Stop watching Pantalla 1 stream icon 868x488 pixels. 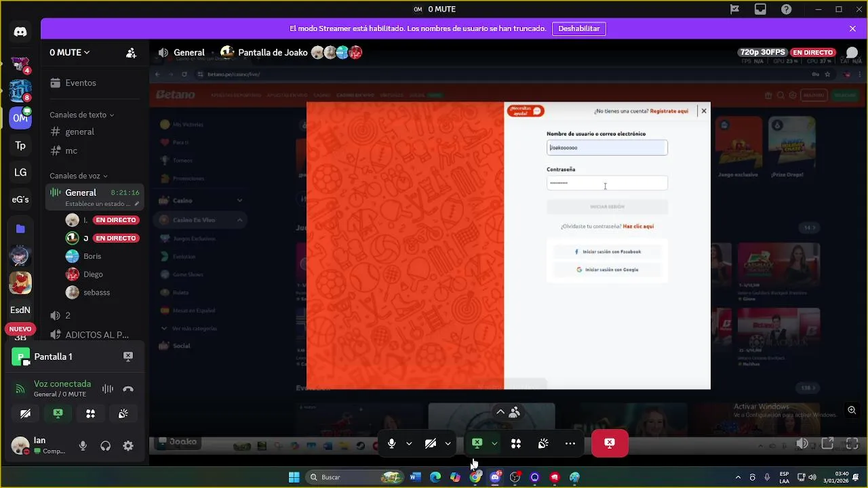pos(127,357)
